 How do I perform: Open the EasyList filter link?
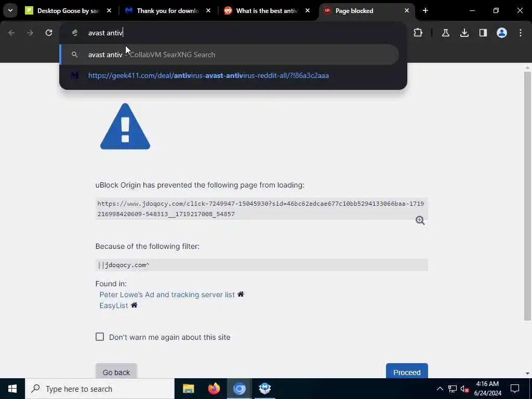(x=114, y=305)
